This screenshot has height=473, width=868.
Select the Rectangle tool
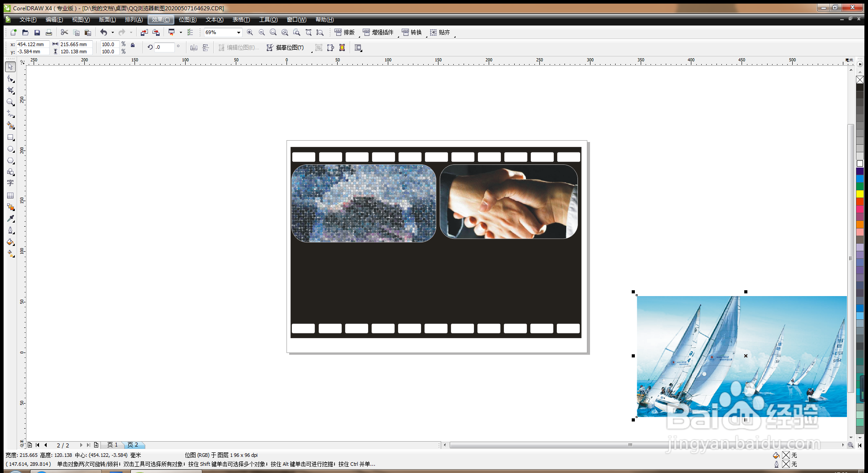coord(10,138)
